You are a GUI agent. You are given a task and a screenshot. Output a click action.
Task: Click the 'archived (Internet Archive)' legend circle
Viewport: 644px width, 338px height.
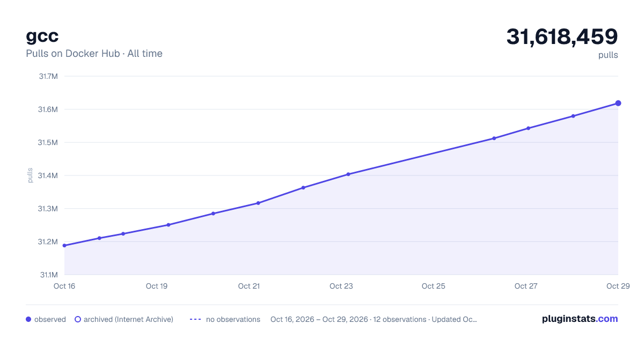78,319
